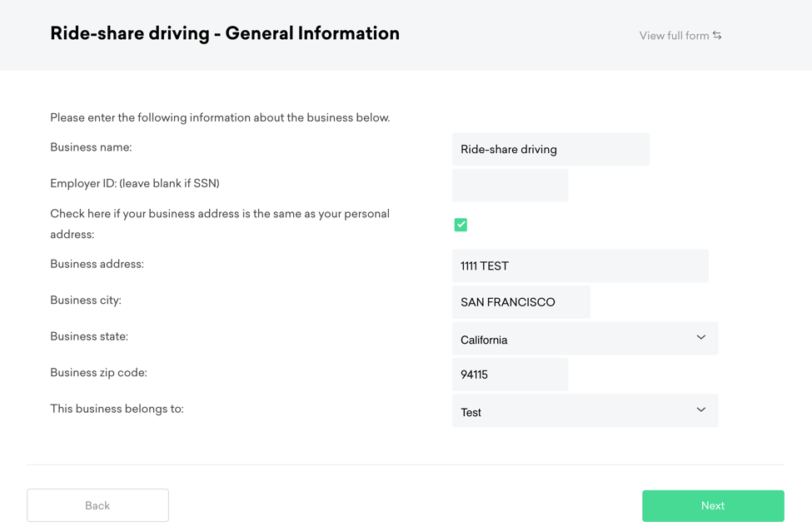The image size is (812, 531).
Task: Uncheck the same-as-personal-address checkbox
Action: [x=461, y=225]
